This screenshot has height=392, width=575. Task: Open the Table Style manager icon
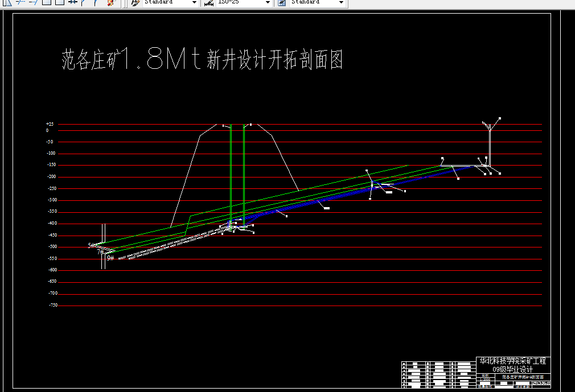pos(282,2)
